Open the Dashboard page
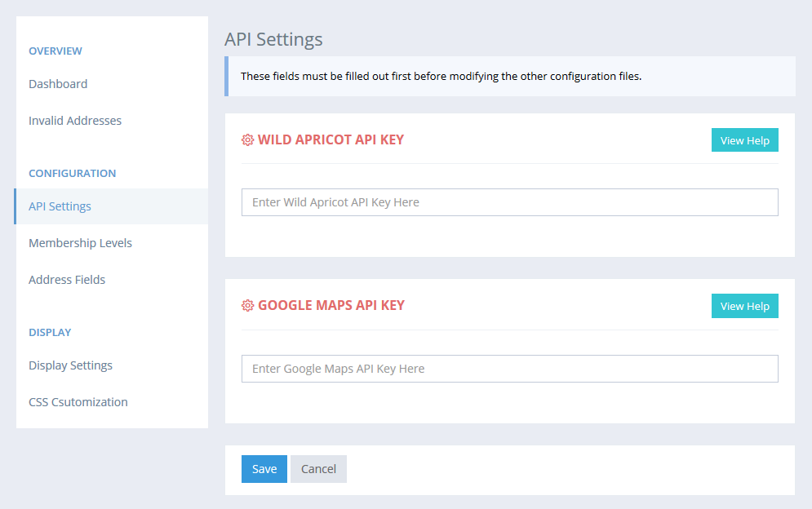The width and height of the screenshot is (812, 509). point(58,84)
